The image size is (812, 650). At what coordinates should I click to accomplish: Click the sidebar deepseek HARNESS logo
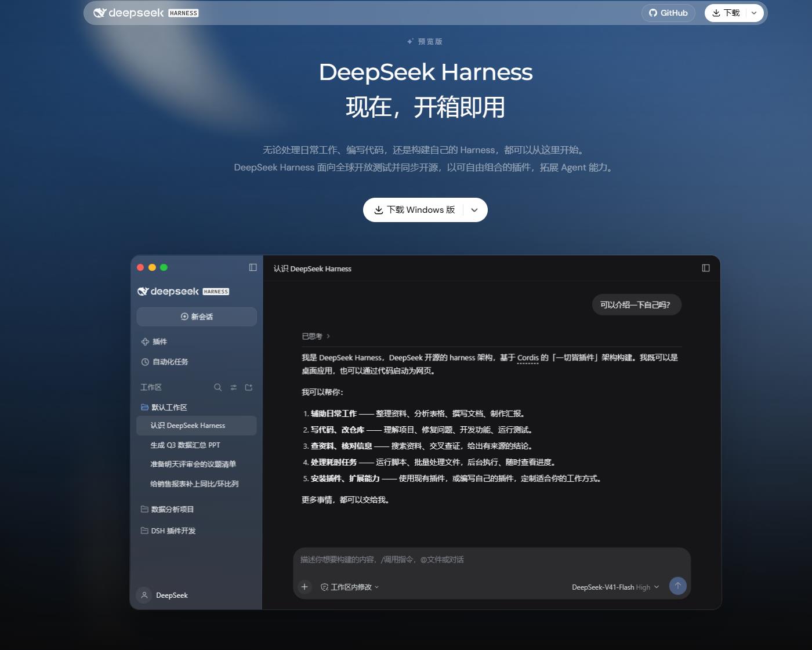pyautogui.click(x=183, y=291)
